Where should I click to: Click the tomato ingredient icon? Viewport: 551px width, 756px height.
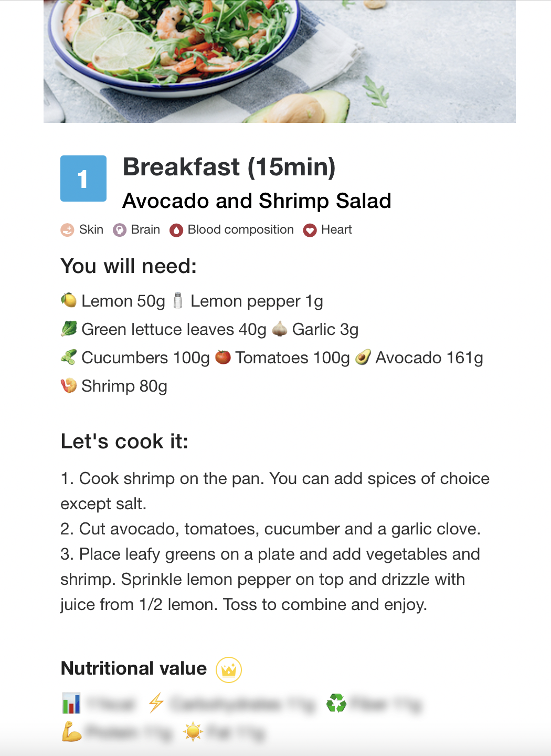click(223, 357)
